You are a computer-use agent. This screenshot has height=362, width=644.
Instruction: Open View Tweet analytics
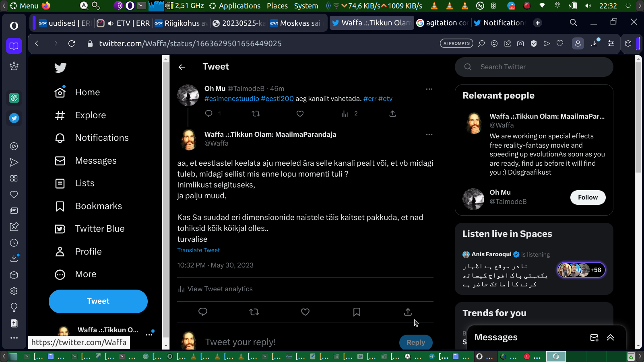click(x=215, y=289)
